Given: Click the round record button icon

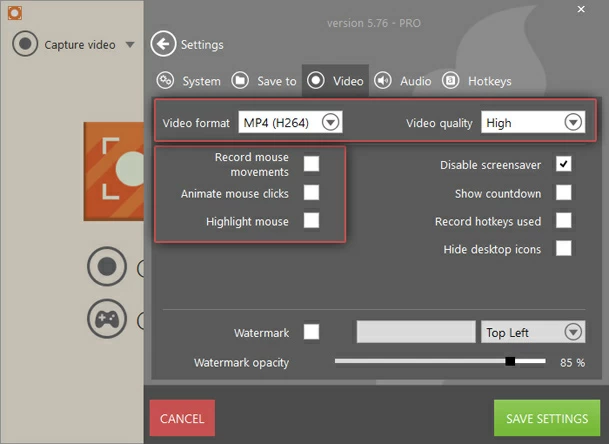Looking at the screenshot, I should pos(106,267).
